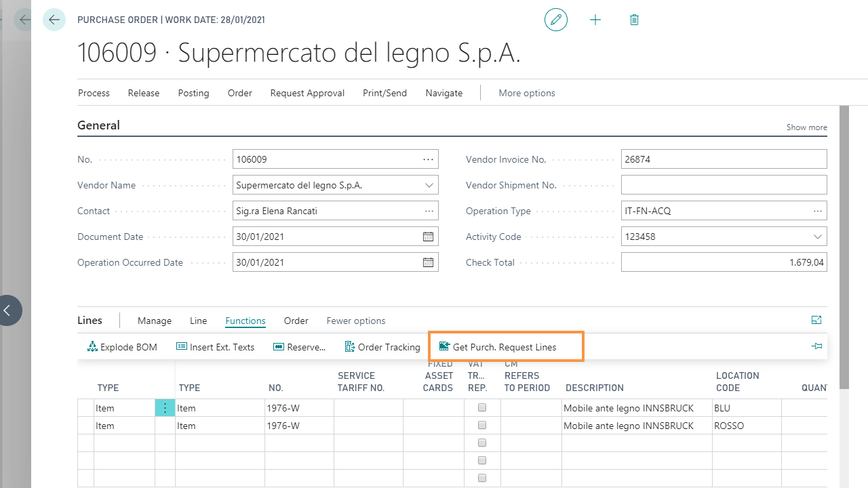Pin the Functions action bar
Screen dimensions: 868x488
coord(816,347)
